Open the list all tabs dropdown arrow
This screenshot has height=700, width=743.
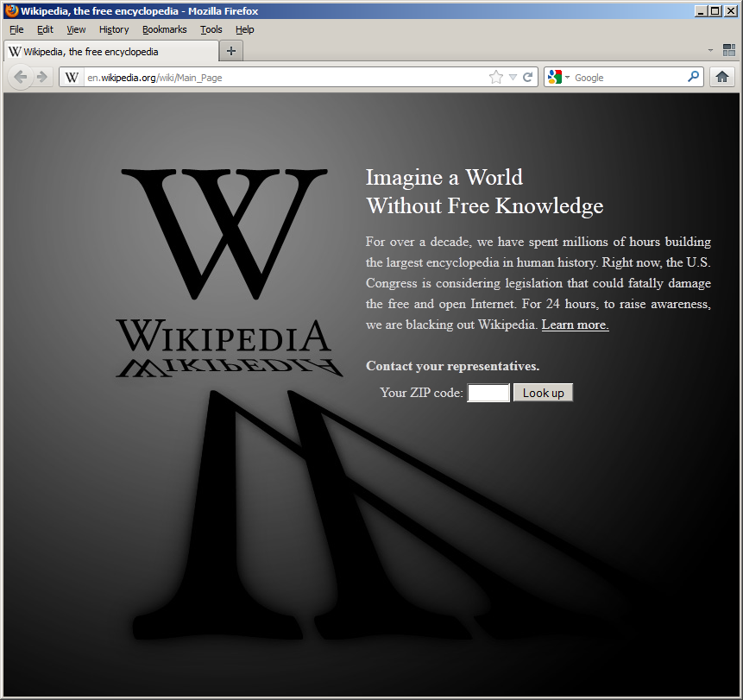[x=710, y=50]
